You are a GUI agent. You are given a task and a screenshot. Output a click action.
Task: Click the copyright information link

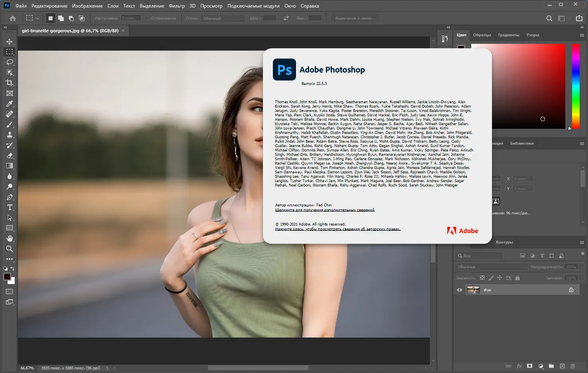pyautogui.click(x=337, y=229)
